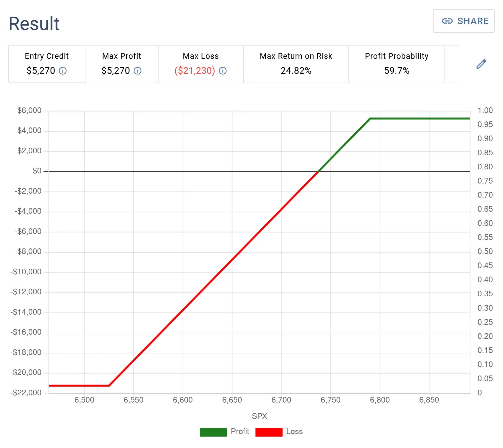Click the SPX axis label below the chart
The height and width of the screenshot is (448, 503).
tap(259, 416)
